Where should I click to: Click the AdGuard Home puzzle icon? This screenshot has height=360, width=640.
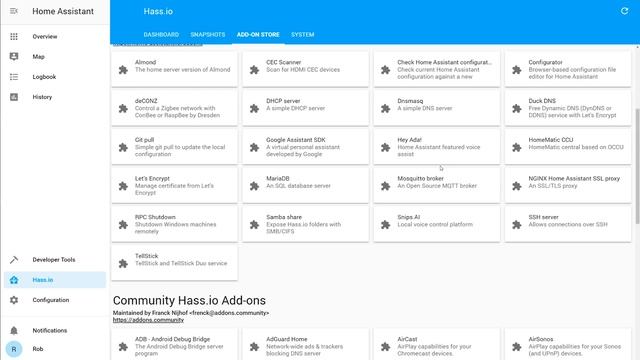click(x=254, y=347)
